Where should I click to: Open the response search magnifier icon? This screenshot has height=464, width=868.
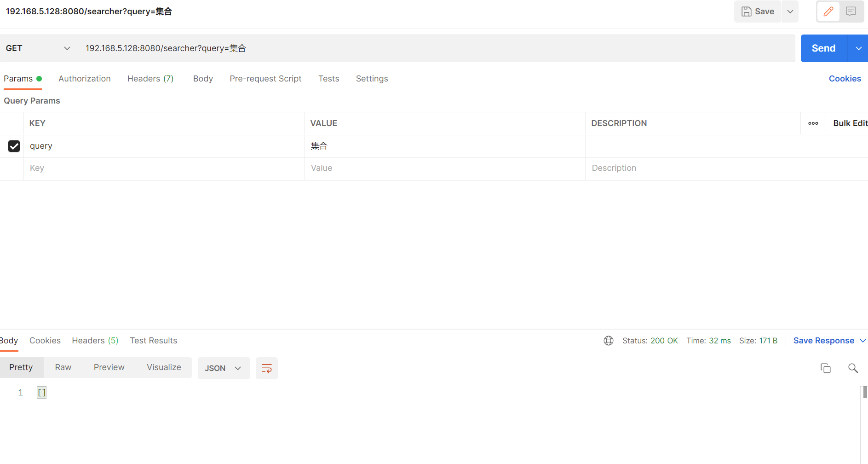(853, 368)
